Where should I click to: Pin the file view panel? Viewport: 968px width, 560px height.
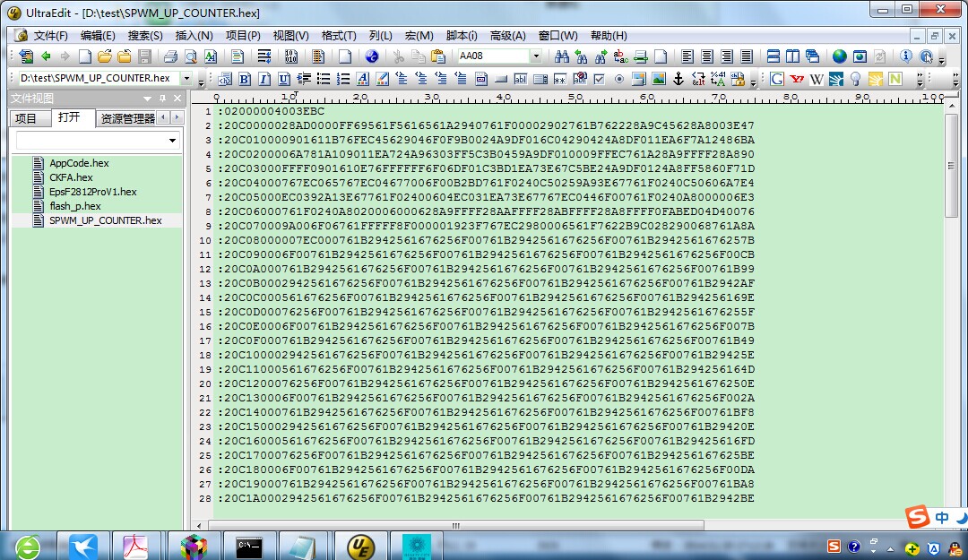(162, 99)
